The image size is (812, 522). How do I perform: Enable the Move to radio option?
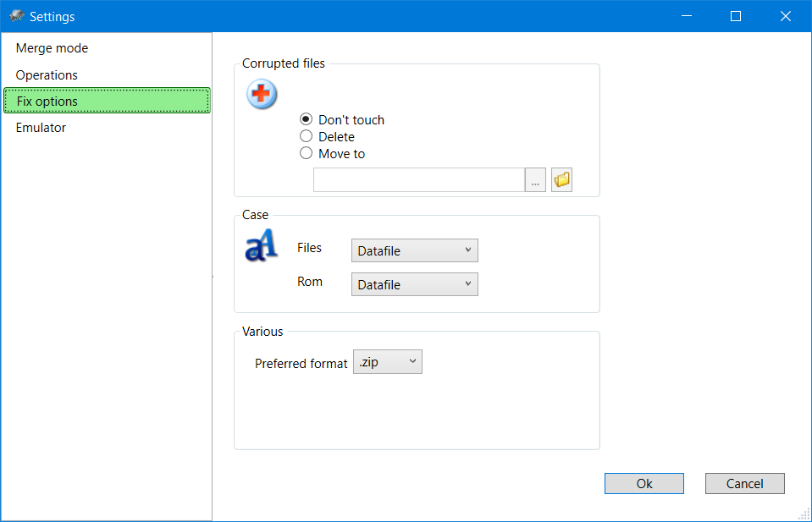[307, 154]
